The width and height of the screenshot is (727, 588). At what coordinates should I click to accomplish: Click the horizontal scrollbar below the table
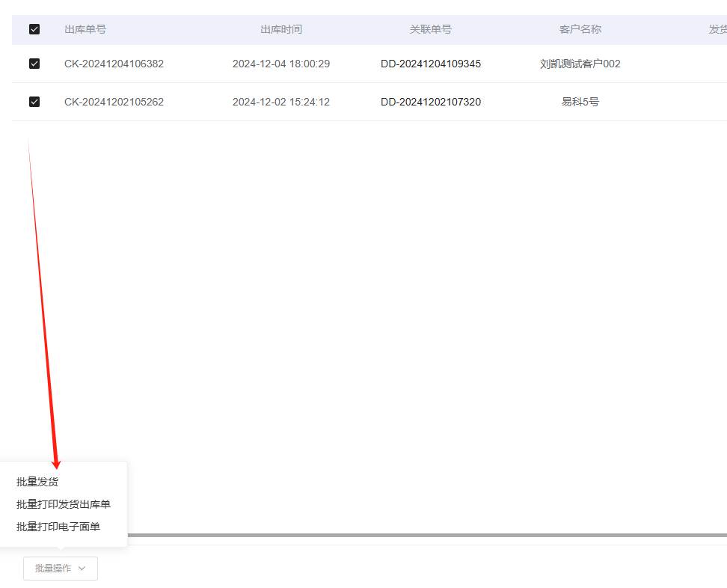click(x=426, y=535)
